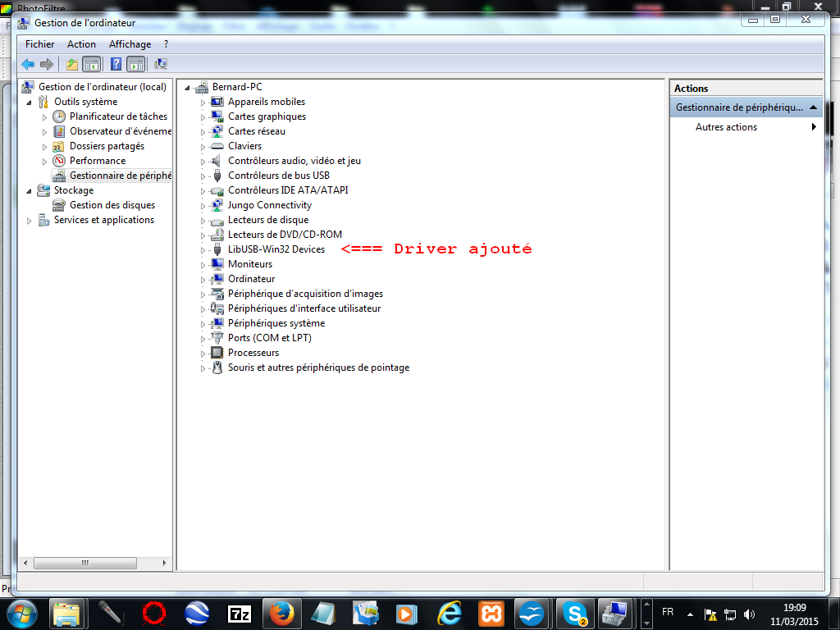Collapse the Gestionnaire de périphériques actions header
840x630 pixels.
coord(813,107)
